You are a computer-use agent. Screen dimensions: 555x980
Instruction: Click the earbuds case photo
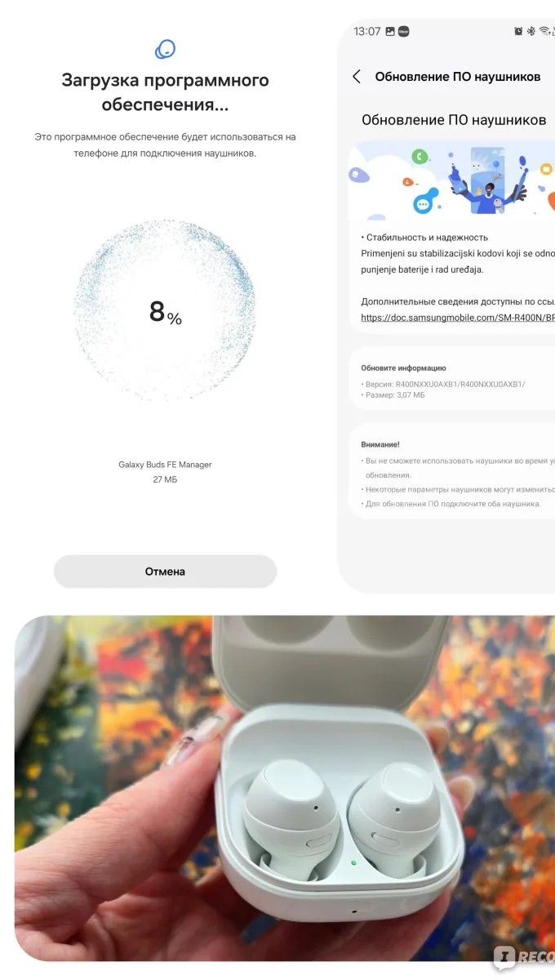[285, 788]
